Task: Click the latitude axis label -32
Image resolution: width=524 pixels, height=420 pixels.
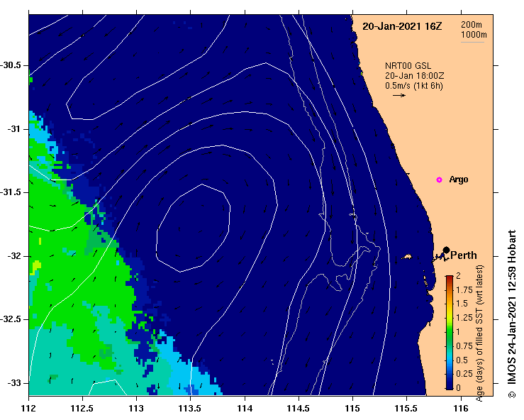Action: click(x=14, y=256)
